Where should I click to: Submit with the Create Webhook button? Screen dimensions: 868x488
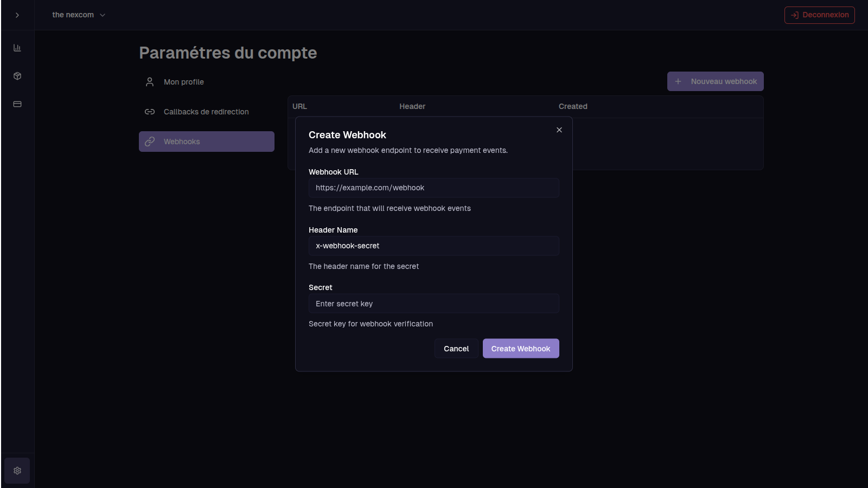click(x=521, y=349)
